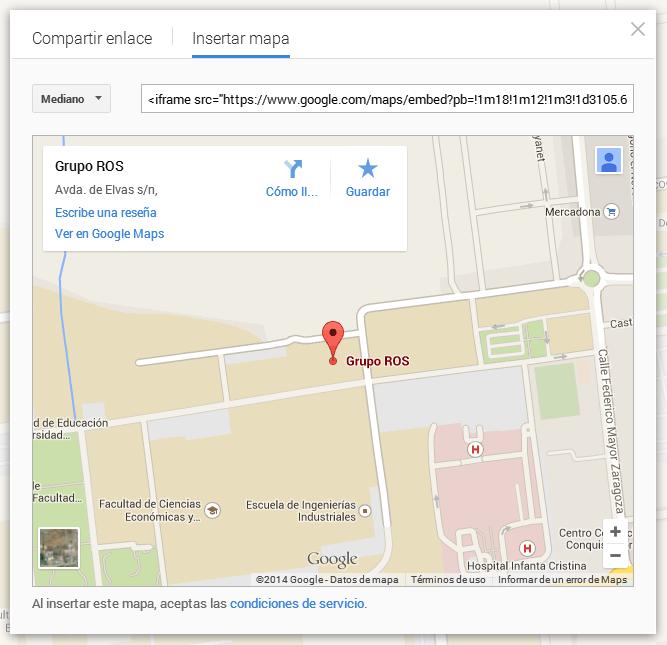This screenshot has width=667, height=645.
Task: Click the Guardar star icon
Action: (368, 168)
